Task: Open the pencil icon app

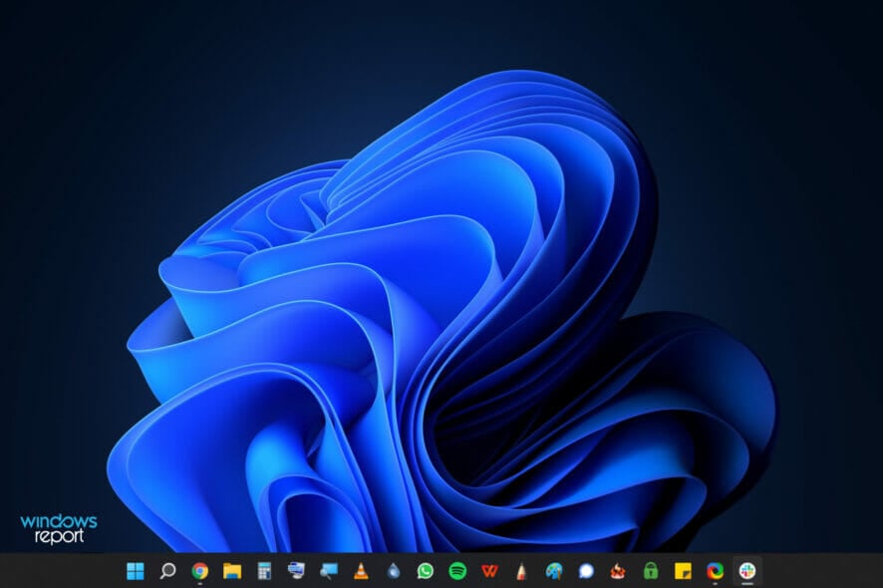Action: pyautogui.click(x=521, y=570)
